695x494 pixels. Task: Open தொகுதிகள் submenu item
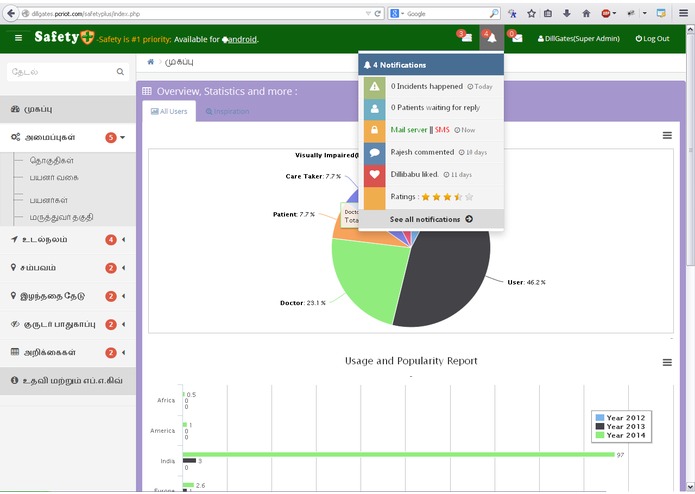click(x=51, y=160)
